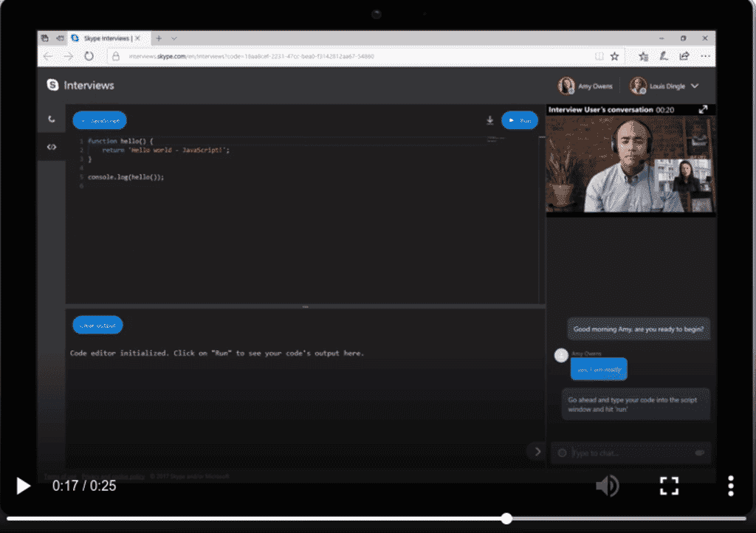Click the browser Back arrow
Viewport: 756px width, 533px height.
(48, 56)
